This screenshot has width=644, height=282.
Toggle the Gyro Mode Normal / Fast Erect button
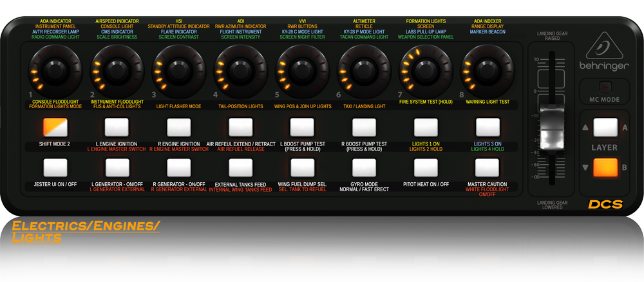coord(364,167)
